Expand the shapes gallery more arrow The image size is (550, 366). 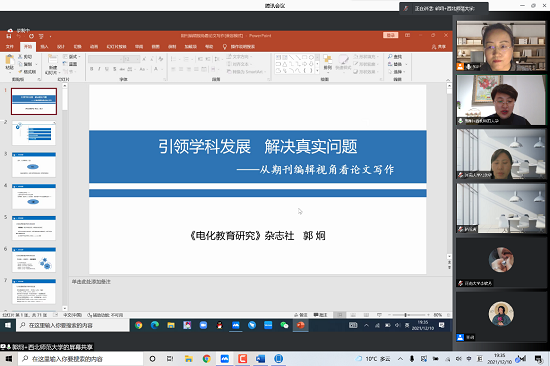(317, 71)
